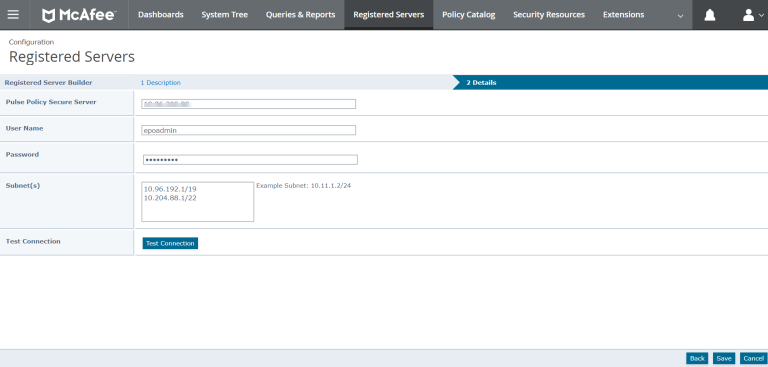768x367 pixels.
Task: Click the Test Connection row label
Action: tap(33, 241)
